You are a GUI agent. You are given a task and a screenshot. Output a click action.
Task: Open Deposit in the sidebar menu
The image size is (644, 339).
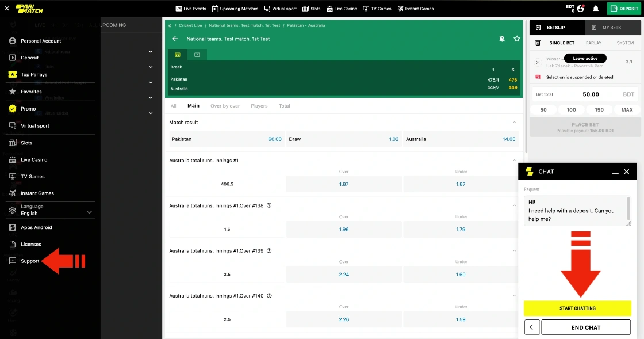pos(29,58)
